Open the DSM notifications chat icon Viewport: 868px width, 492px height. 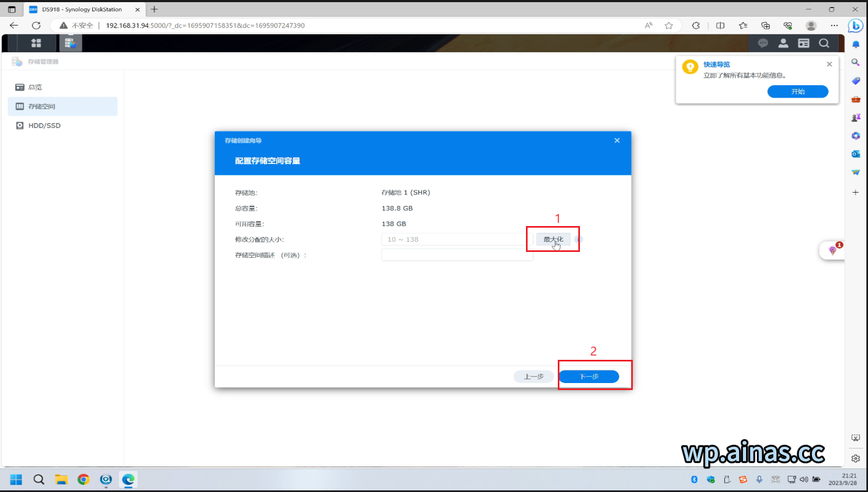pyautogui.click(x=763, y=43)
